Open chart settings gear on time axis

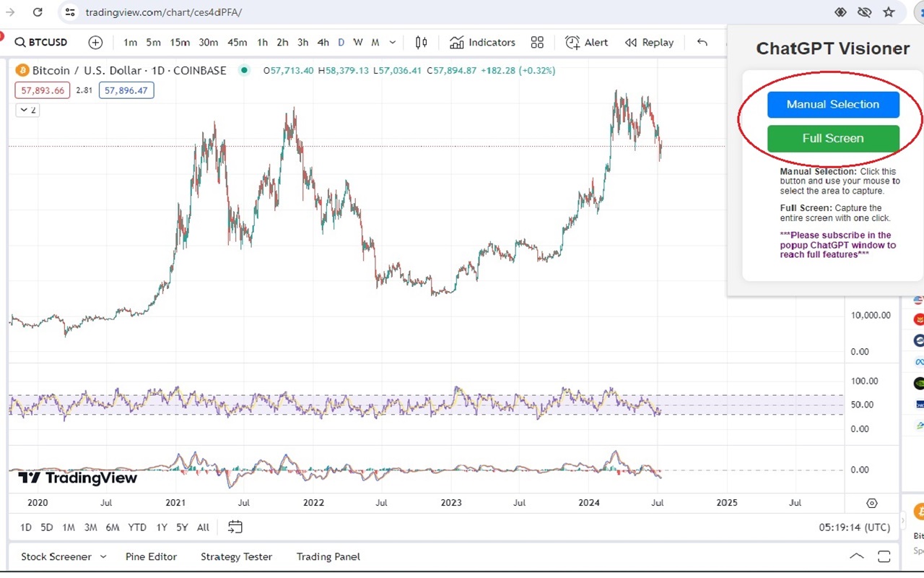tap(872, 503)
